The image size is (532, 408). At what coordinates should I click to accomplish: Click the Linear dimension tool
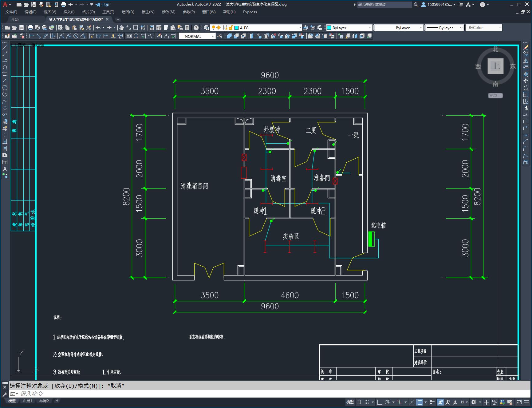[x=32, y=36]
